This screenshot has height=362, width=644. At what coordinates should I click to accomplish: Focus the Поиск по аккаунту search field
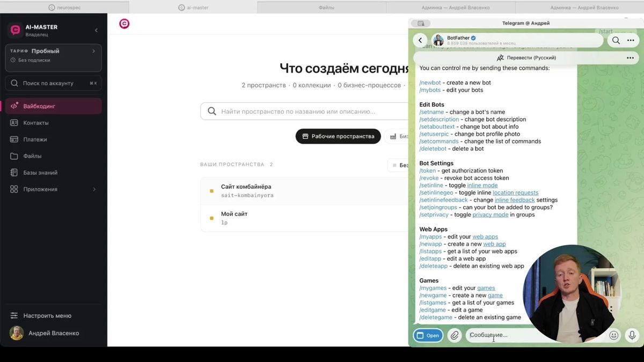pyautogui.click(x=53, y=83)
